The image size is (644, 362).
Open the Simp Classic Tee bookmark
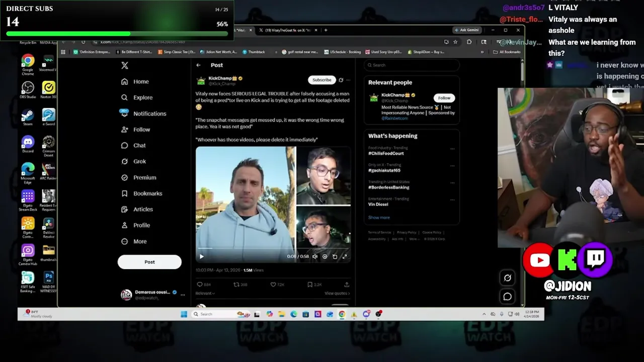click(177, 52)
